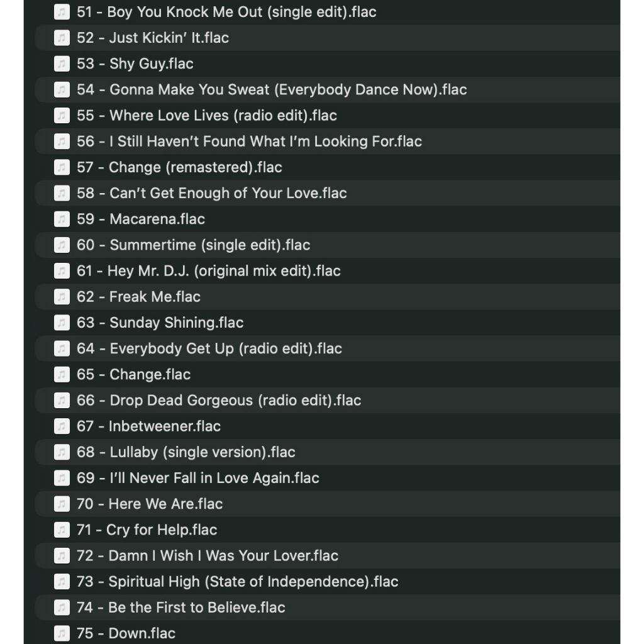The width and height of the screenshot is (644, 644).
Task: Select Gonna Make You Sweat (Everybody Dance Now) file
Action: click(x=327, y=89)
